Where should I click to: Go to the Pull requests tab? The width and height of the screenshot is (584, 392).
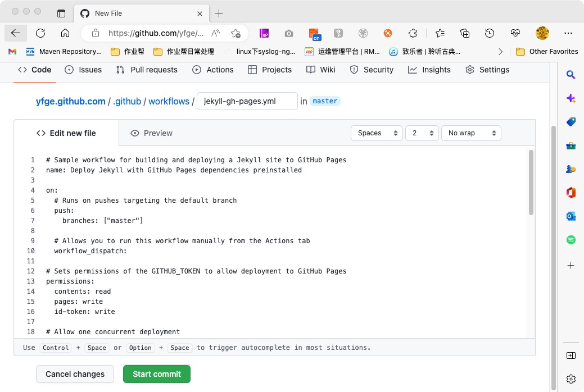click(x=147, y=70)
